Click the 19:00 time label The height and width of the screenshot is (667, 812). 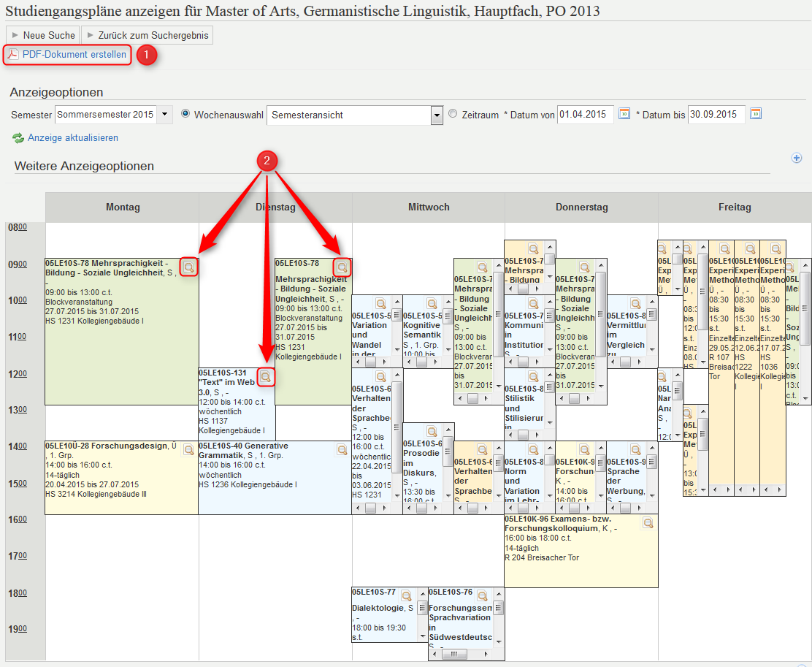point(18,629)
